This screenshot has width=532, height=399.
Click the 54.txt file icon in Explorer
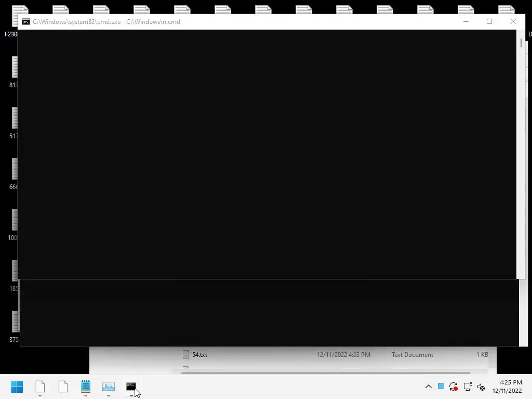click(x=186, y=354)
